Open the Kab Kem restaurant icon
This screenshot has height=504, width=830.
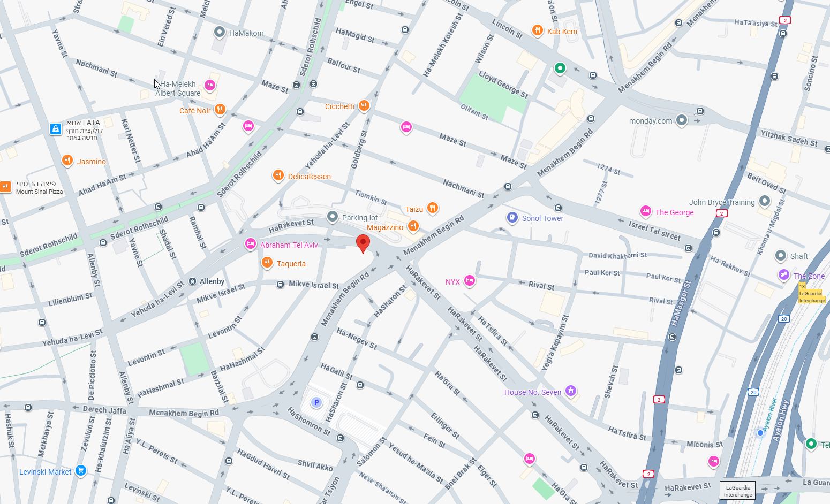(538, 31)
